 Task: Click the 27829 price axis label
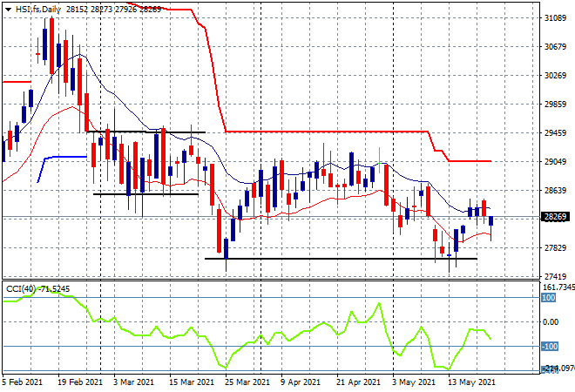(x=555, y=248)
